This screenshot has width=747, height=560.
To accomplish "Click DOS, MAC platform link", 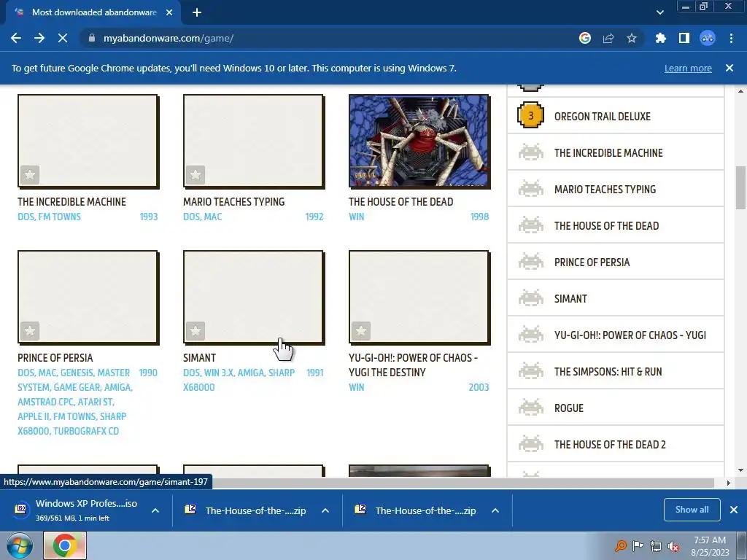I will [203, 217].
